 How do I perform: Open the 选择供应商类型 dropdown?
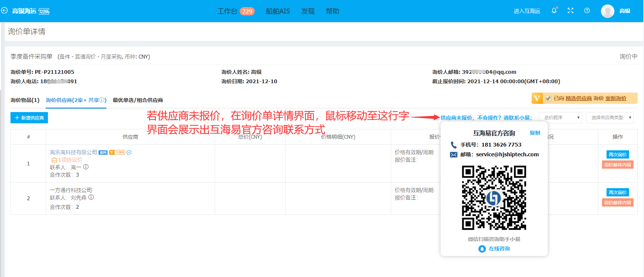pyautogui.click(x=610, y=118)
